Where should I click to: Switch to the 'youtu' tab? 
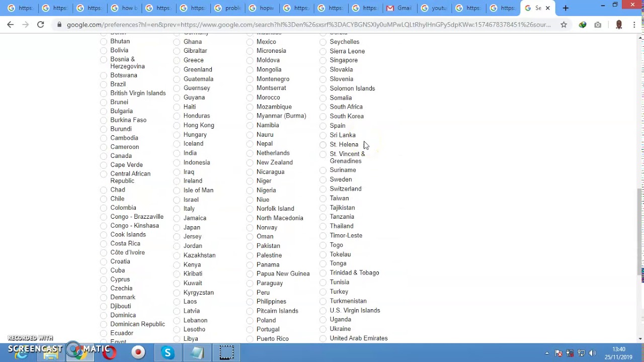(433, 8)
